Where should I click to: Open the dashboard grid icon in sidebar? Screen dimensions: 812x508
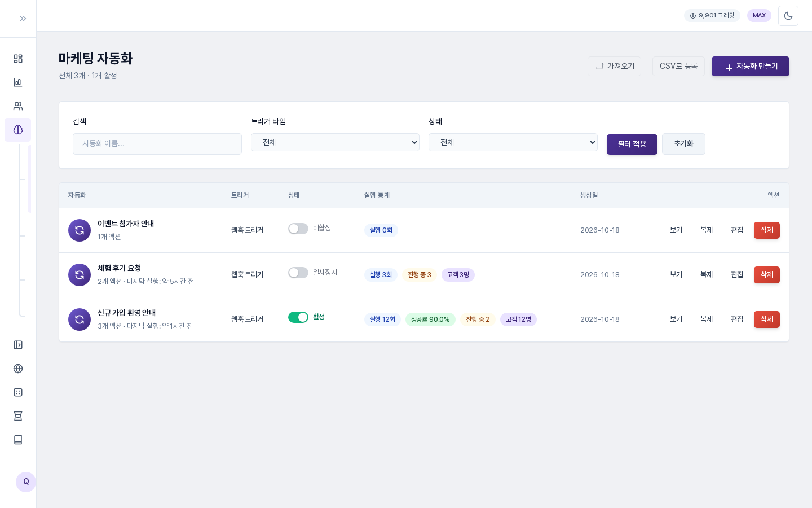pos(18,59)
